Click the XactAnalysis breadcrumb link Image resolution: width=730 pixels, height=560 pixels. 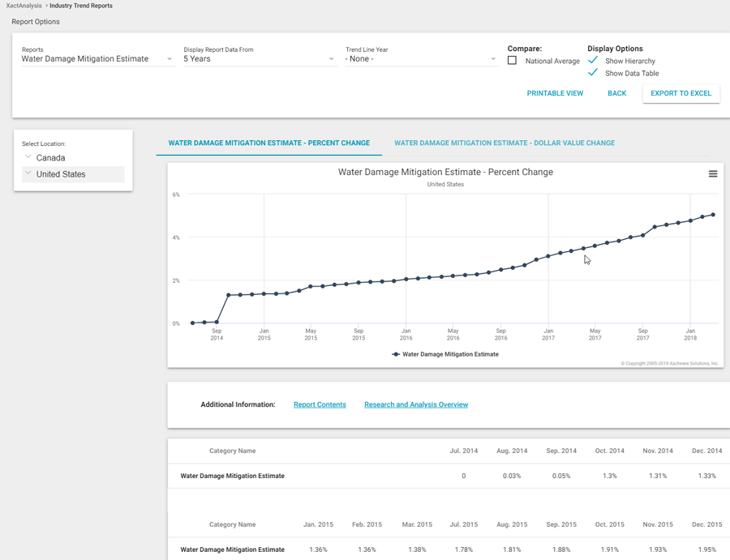pos(24,6)
